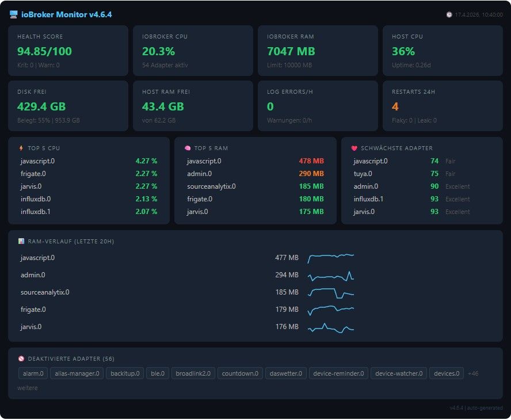Open the Health Score card
Image resolution: width=511 pixels, height=420 pixels.
68,51
